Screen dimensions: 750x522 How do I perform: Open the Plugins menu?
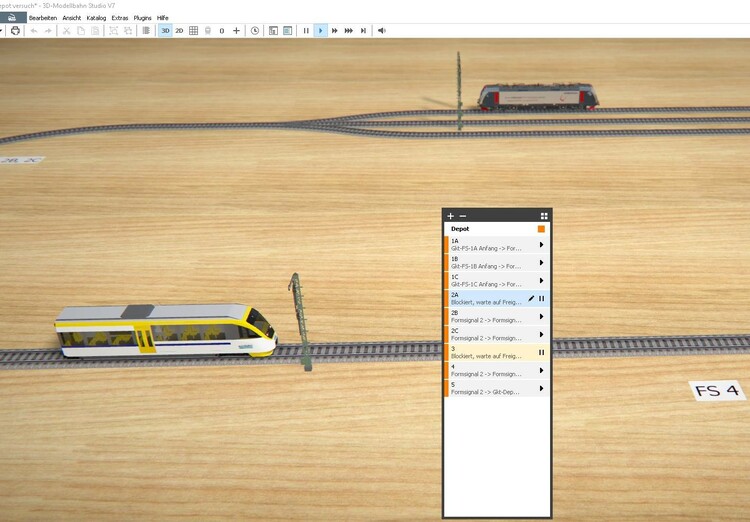[142, 18]
